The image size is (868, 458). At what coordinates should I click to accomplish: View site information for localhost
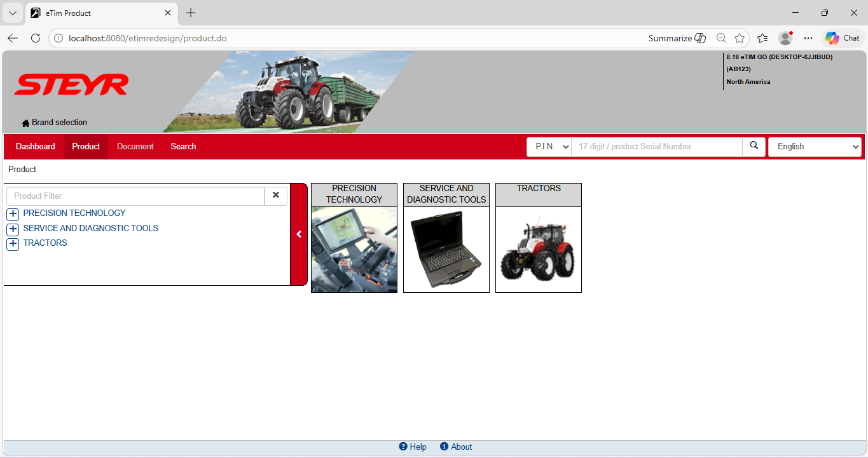59,38
